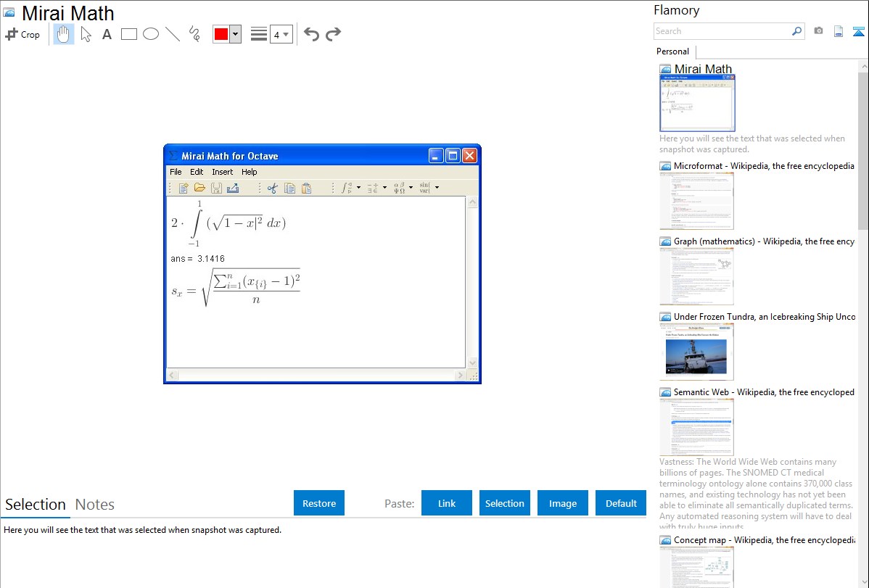Choose the freehand scribble tool
Screen dimensions: 869x588
[194, 34]
